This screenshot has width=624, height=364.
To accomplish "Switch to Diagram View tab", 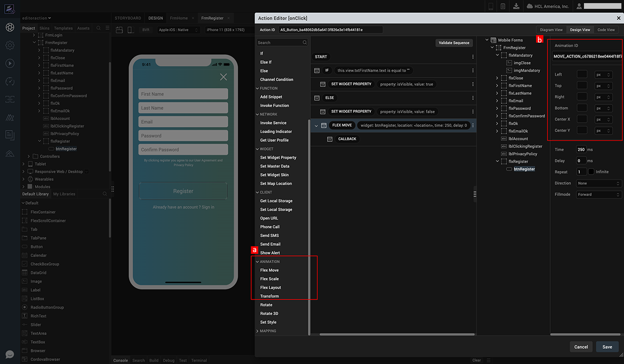I will 551,30.
